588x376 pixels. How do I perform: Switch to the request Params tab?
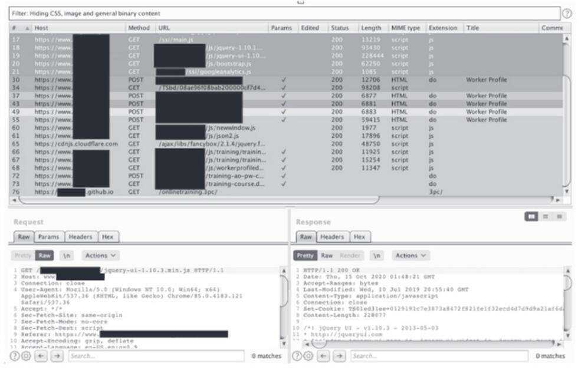pyautogui.click(x=48, y=236)
